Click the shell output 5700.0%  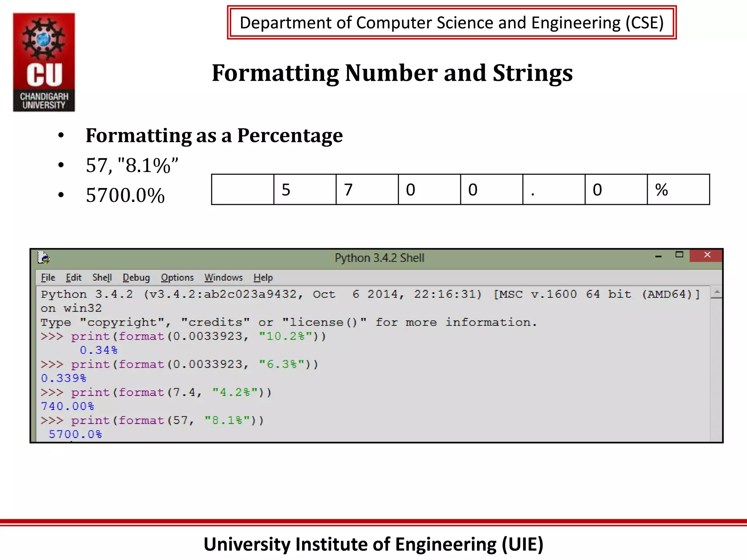pos(75,434)
